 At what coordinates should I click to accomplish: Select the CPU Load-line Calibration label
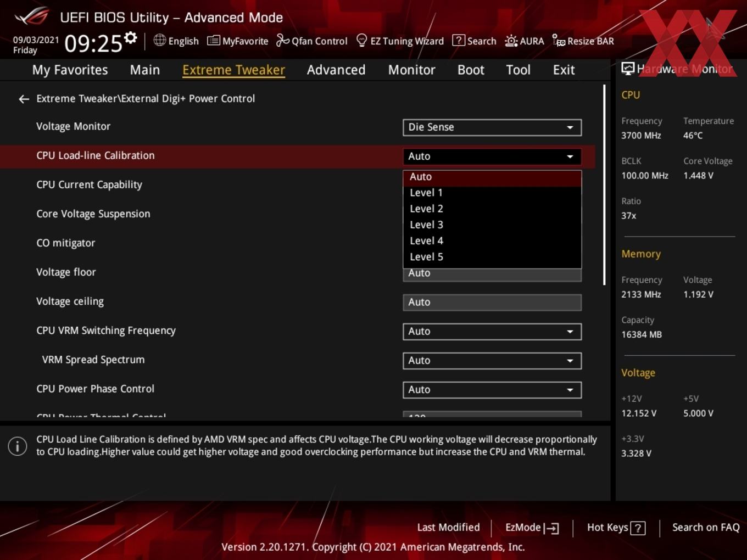tap(96, 155)
